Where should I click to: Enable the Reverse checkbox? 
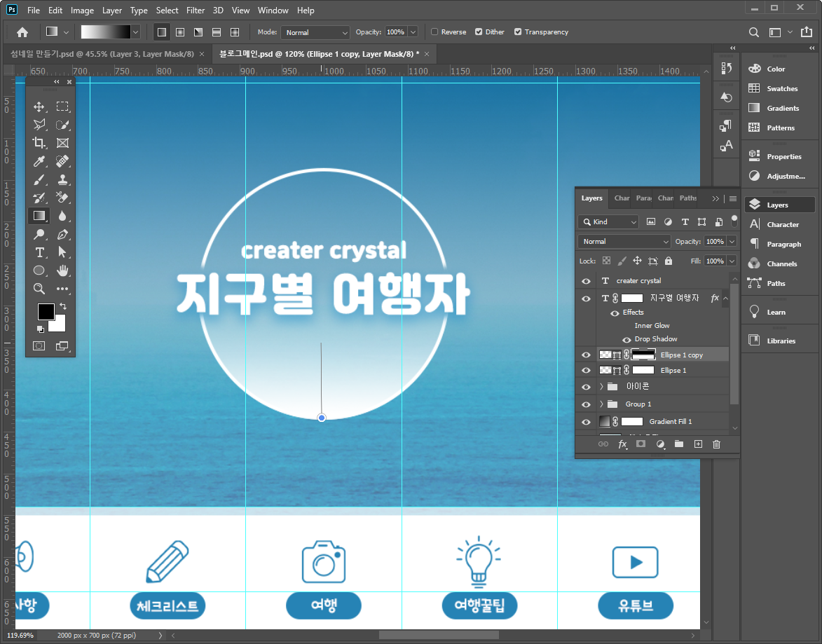pyautogui.click(x=434, y=32)
